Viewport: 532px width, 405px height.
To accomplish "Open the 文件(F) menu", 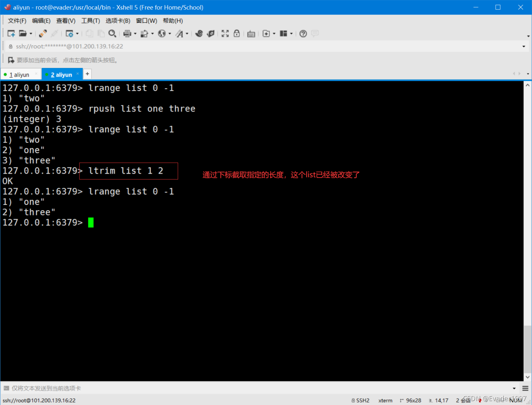I will (17, 21).
